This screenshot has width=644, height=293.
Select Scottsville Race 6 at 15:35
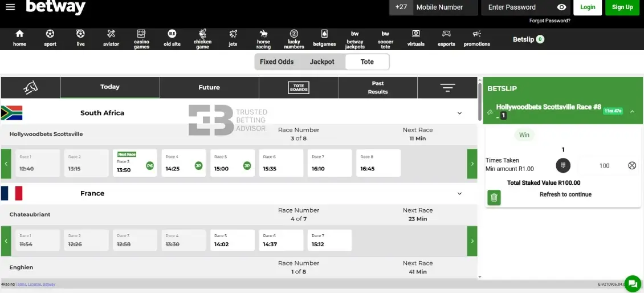(281, 163)
